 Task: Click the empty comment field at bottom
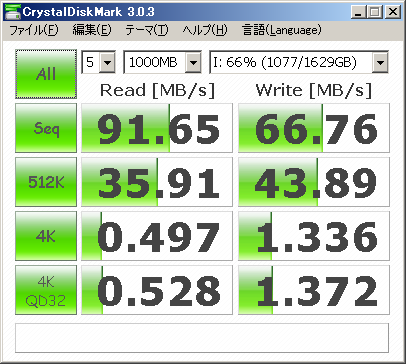(202, 338)
